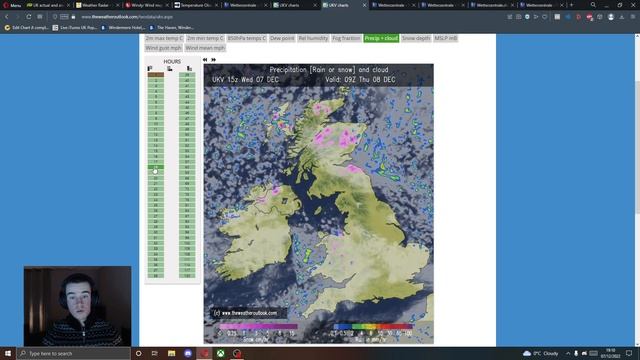Reload the current page
This screenshot has width=640, height=360.
pos(29,17)
